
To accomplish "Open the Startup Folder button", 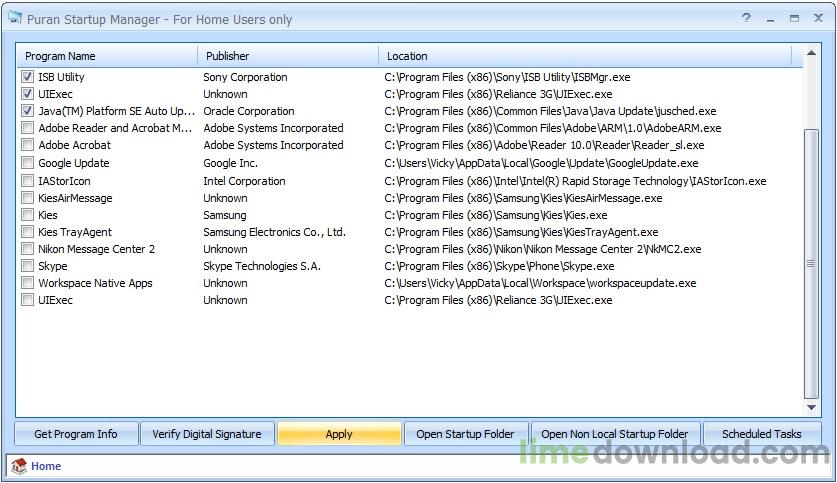I will click(465, 434).
